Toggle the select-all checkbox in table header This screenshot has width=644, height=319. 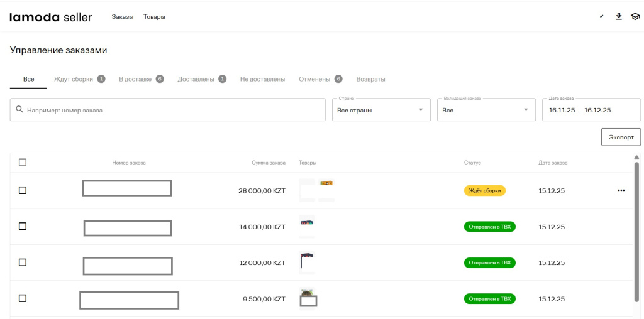23,162
